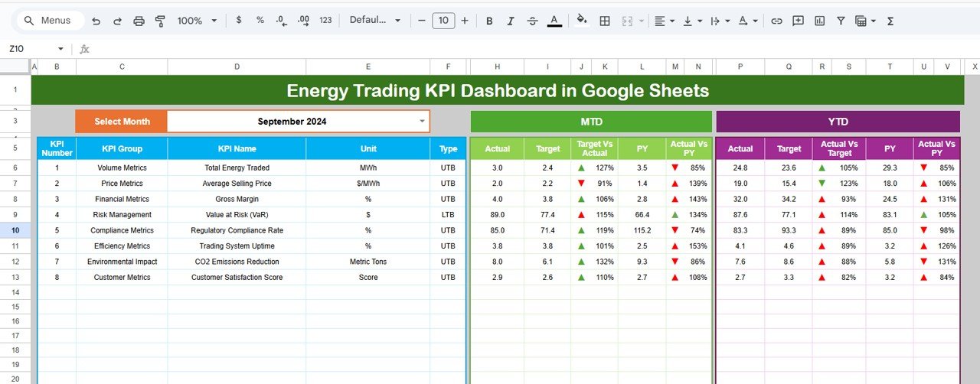
Task: Click the Volume Metrics cell
Action: point(122,168)
